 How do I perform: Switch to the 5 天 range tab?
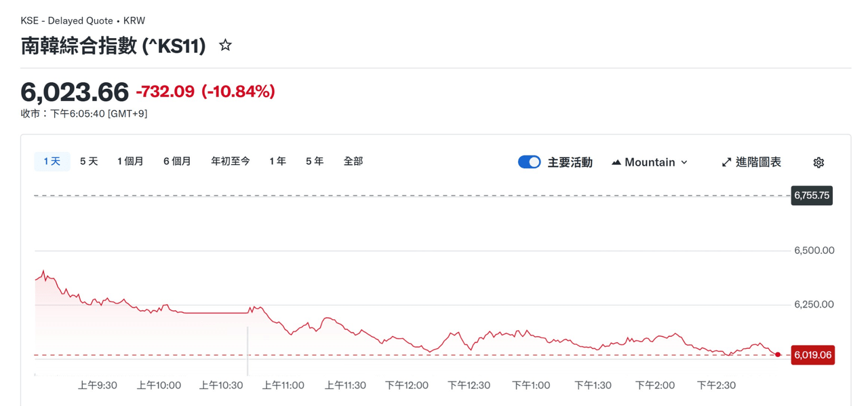[89, 162]
